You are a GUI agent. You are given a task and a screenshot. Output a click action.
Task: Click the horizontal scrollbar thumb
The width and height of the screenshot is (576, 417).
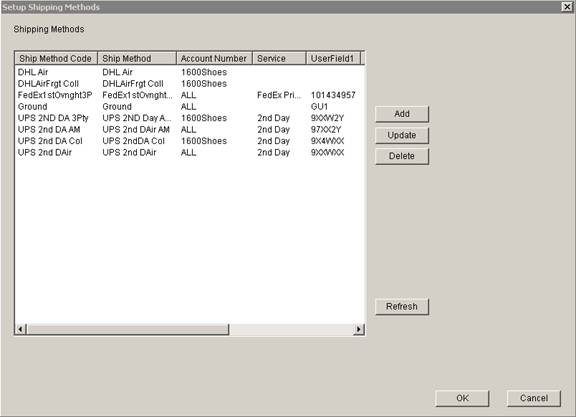pyautogui.click(x=127, y=329)
